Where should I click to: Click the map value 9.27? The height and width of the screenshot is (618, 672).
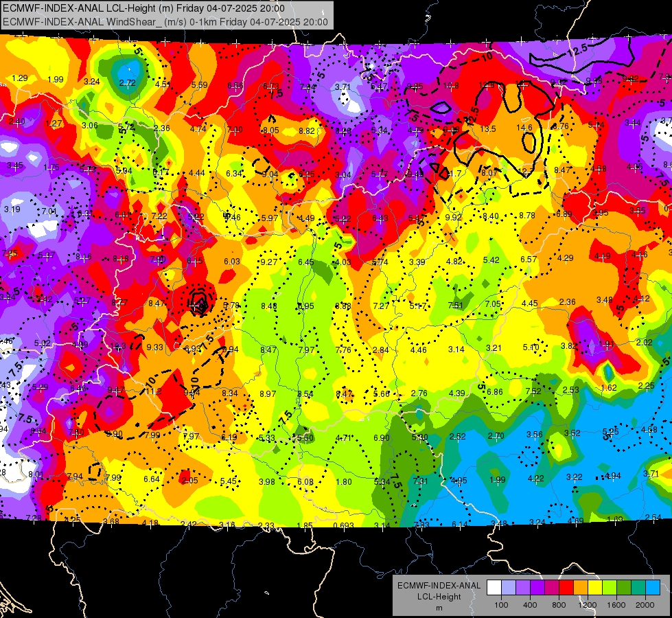(x=268, y=262)
